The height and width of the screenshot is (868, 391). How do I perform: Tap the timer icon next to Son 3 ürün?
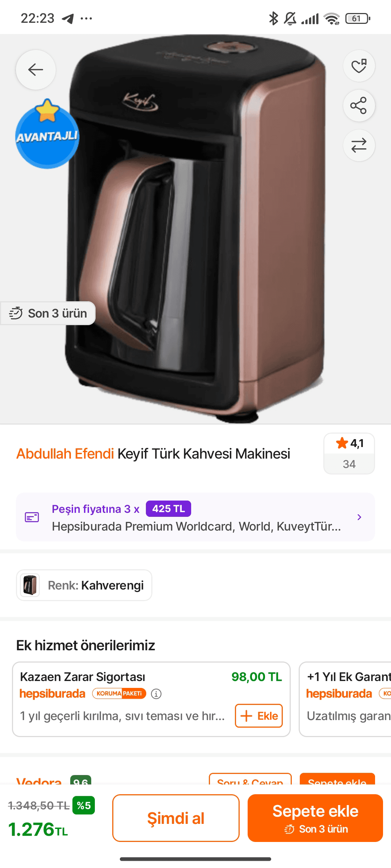[15, 312]
